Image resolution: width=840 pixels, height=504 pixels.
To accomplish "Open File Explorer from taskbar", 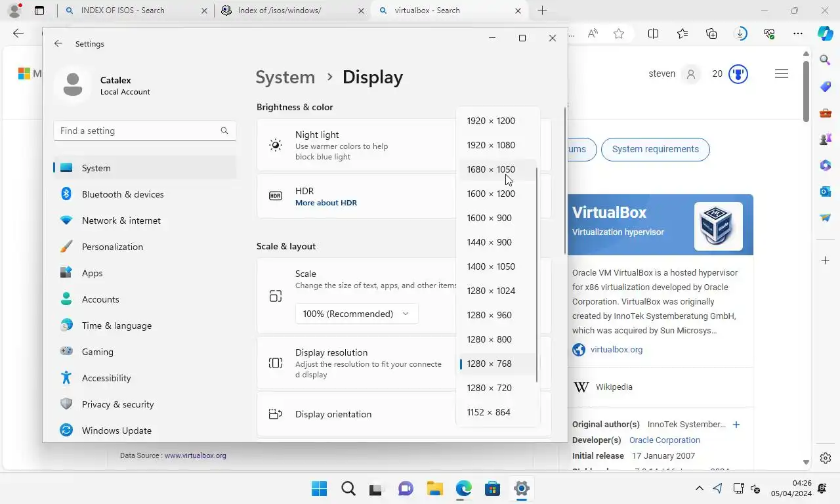I will coord(434,489).
